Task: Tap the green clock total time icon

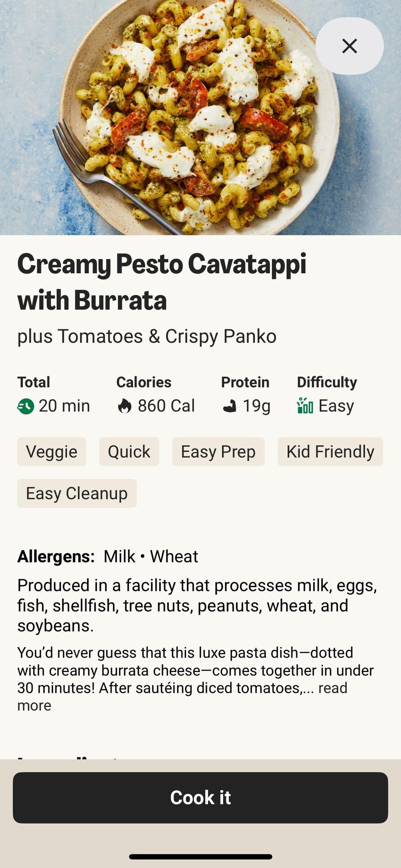Action: [26, 406]
